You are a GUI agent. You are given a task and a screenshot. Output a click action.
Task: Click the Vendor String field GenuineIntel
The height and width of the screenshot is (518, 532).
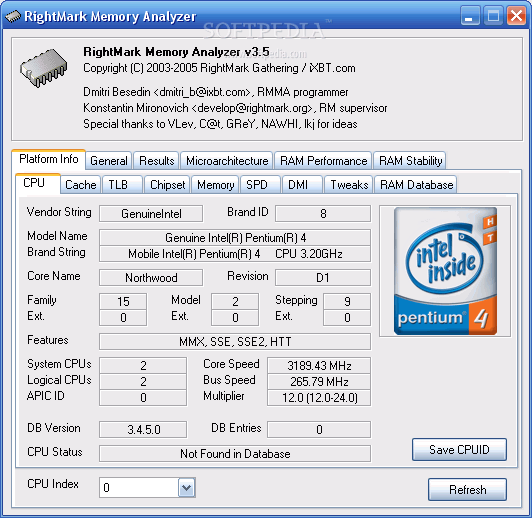(x=151, y=213)
